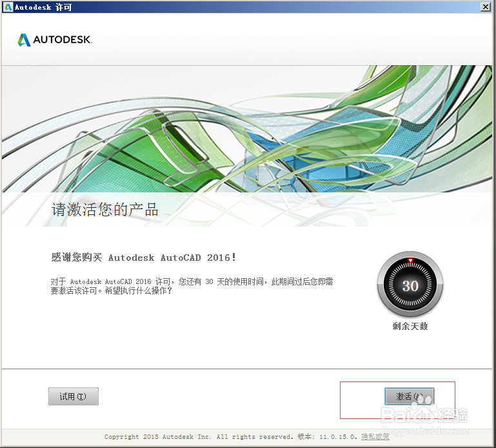This screenshot has height=448, width=496.
Task: Open the 隐私政策 privacy policy link
Action: 375,436
